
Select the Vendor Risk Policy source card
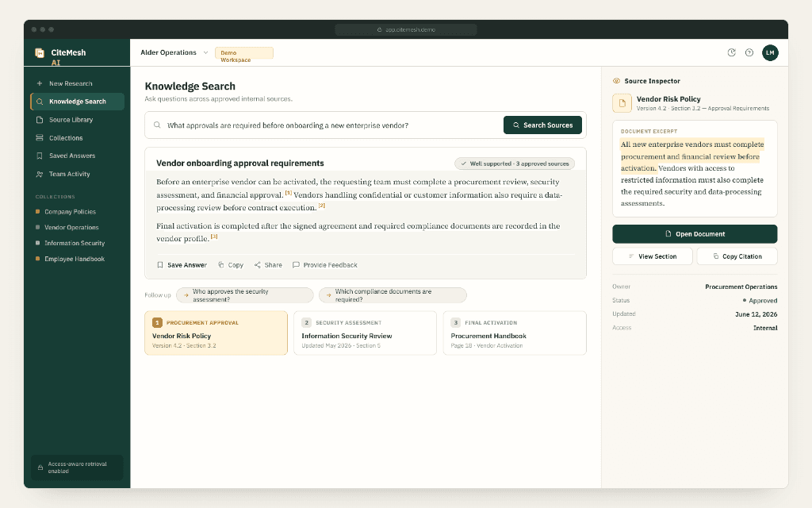coord(216,333)
